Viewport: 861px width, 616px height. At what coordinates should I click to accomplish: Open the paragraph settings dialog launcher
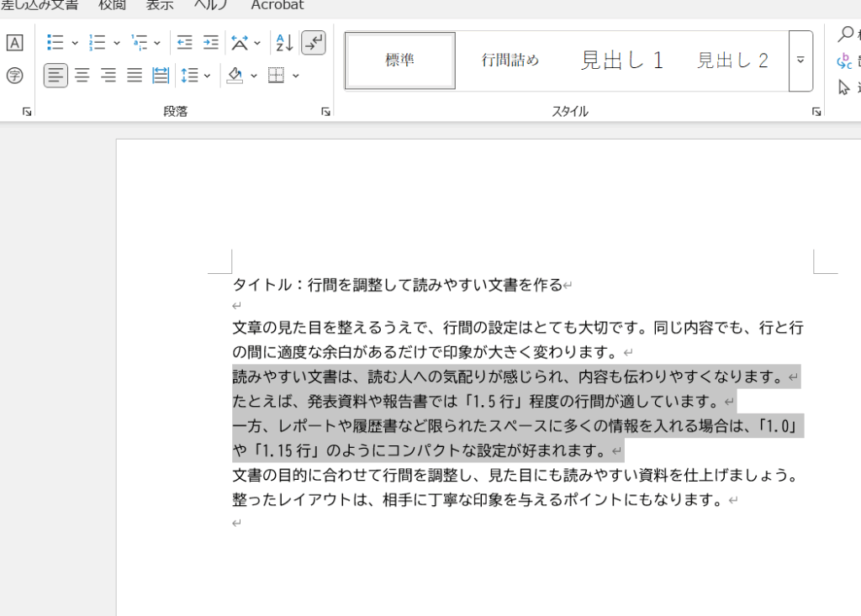[325, 112]
